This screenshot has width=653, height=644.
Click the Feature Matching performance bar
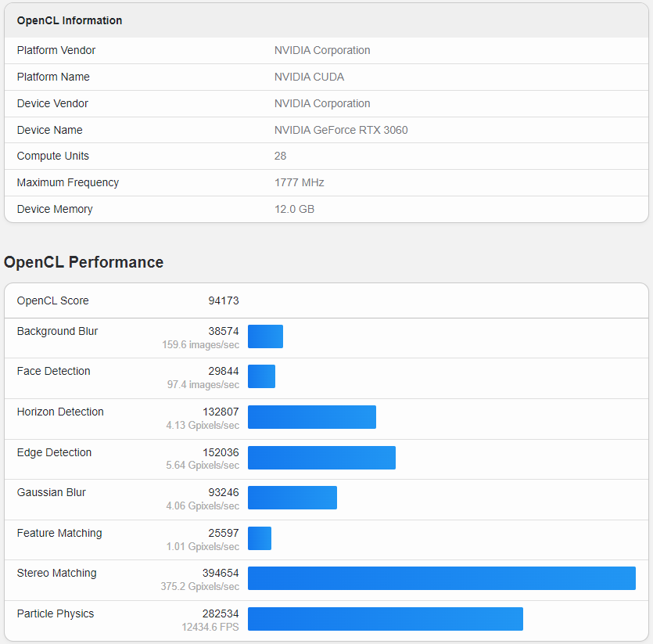coord(259,538)
